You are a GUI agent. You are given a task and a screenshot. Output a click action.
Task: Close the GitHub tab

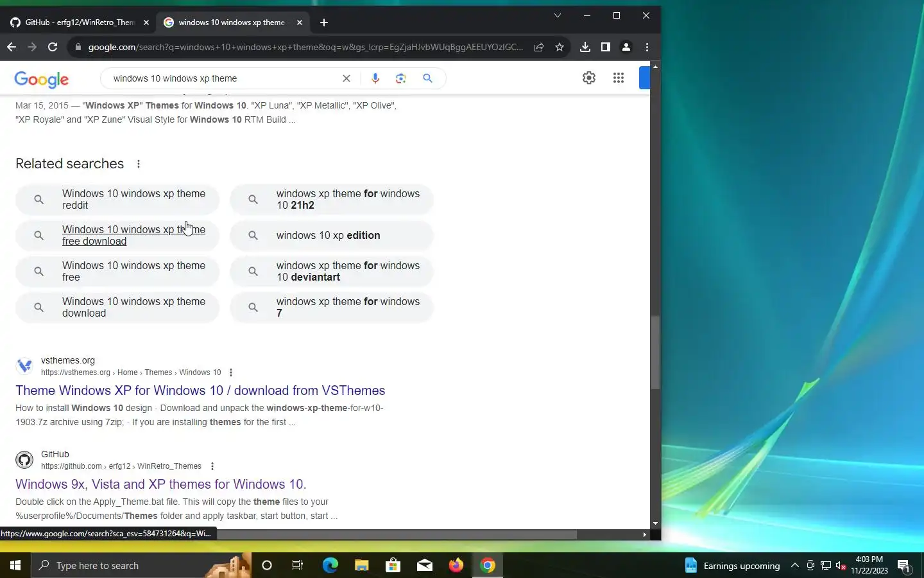click(146, 22)
